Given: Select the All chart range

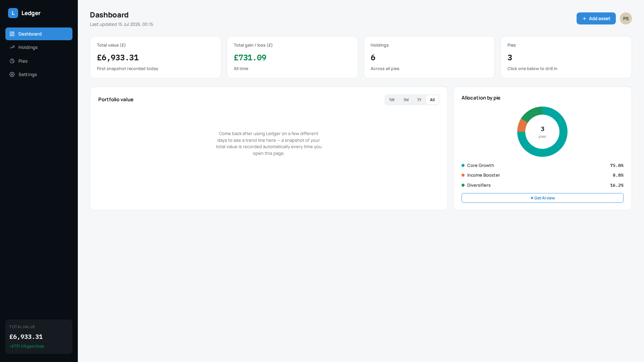Looking at the screenshot, I should pyautogui.click(x=432, y=100).
